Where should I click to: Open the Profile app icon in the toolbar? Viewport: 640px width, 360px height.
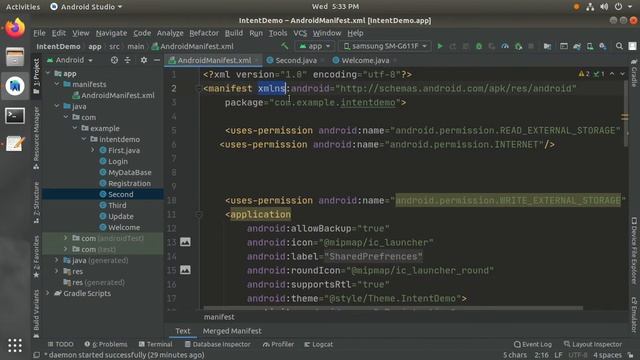(x=505, y=47)
